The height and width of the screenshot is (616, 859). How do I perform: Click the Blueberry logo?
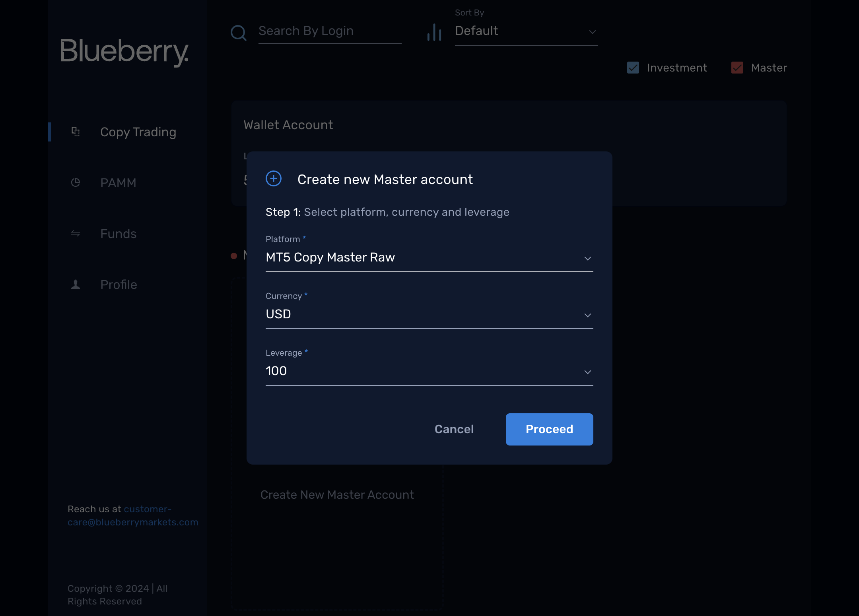point(124,52)
